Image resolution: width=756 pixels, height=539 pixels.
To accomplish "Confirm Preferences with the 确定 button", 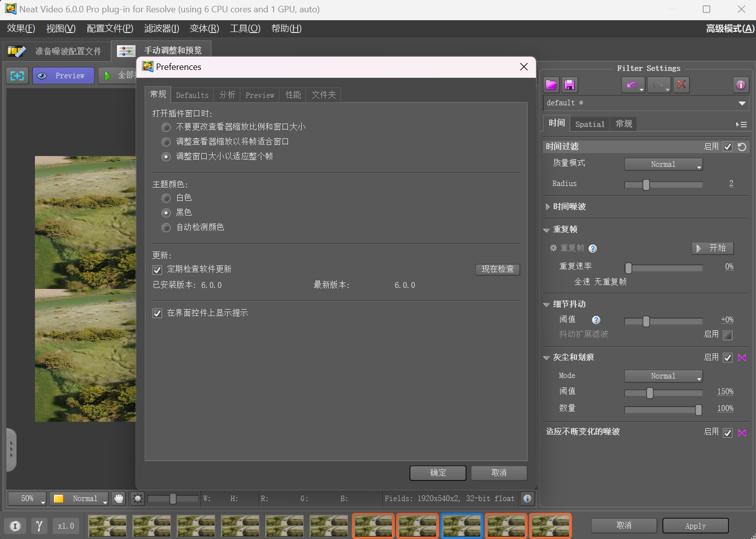I will 438,473.
